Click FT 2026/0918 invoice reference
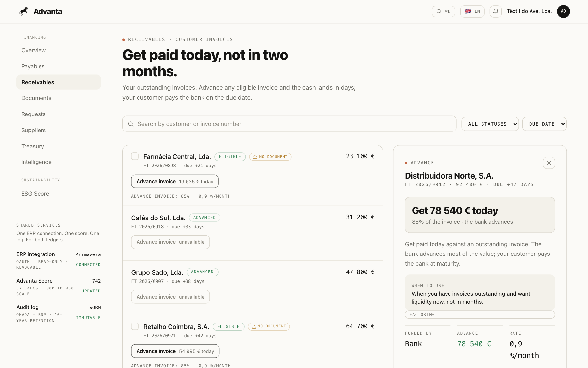This screenshot has height=368, width=588. coord(147,227)
